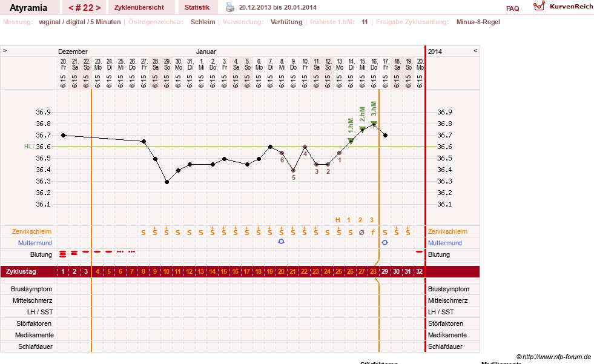
Task: Click the 'Minus-8-Regel' value
Action: pyautogui.click(x=478, y=22)
